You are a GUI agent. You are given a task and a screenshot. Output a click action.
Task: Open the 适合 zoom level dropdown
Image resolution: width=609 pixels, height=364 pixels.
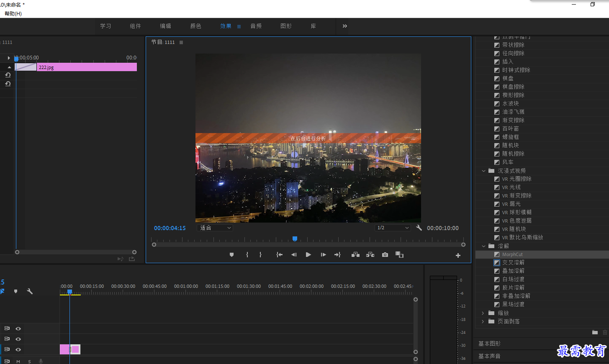pos(215,228)
